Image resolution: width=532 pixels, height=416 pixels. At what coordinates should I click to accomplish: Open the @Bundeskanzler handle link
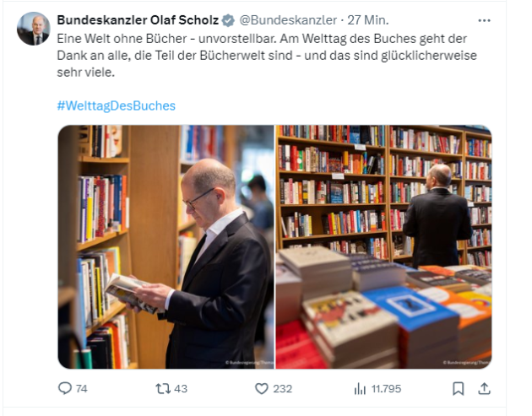coord(288,20)
